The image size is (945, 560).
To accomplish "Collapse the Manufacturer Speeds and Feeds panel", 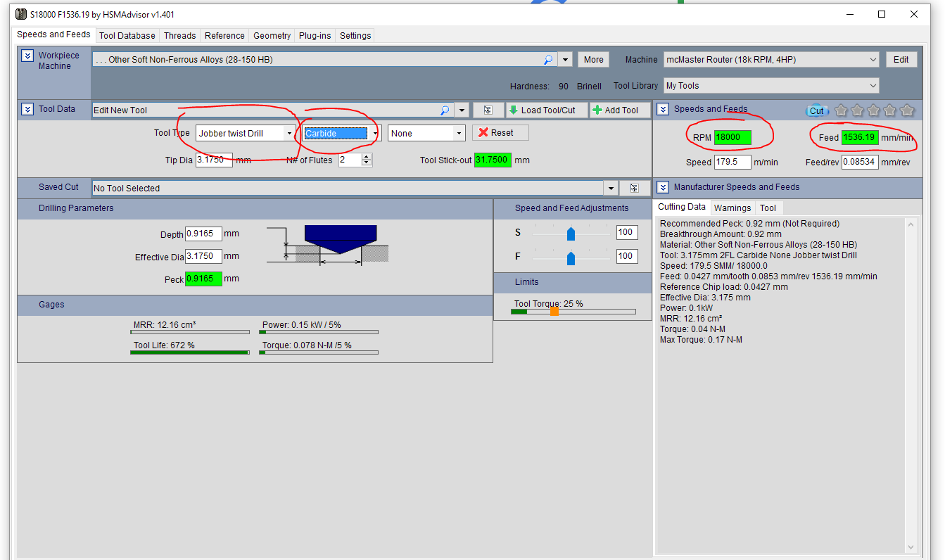I will [x=663, y=187].
